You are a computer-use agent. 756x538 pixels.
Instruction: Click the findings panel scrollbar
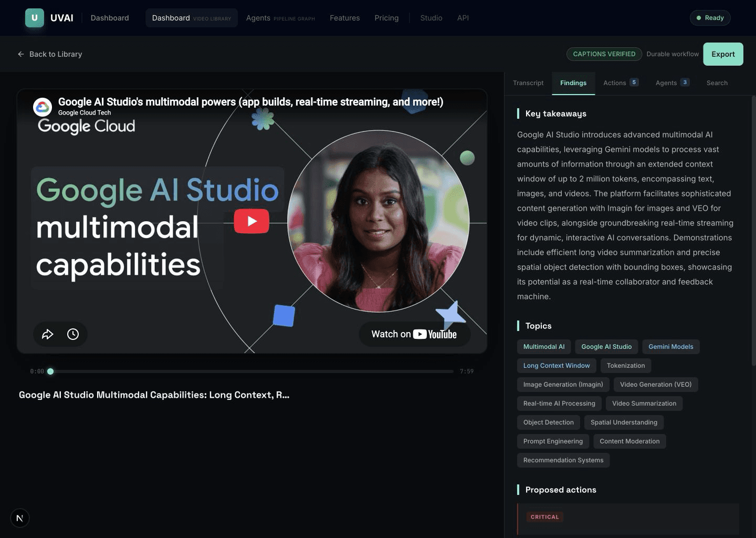[754, 231]
